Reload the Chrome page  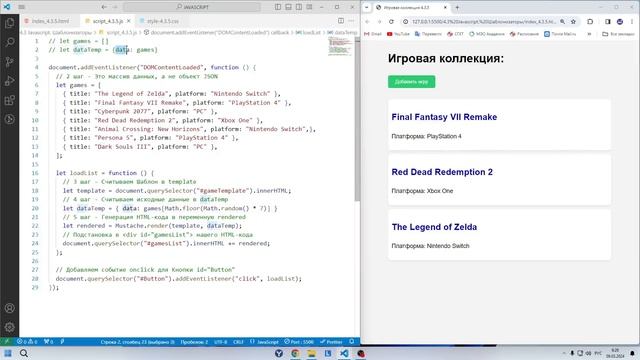pyautogui.click(x=391, y=22)
